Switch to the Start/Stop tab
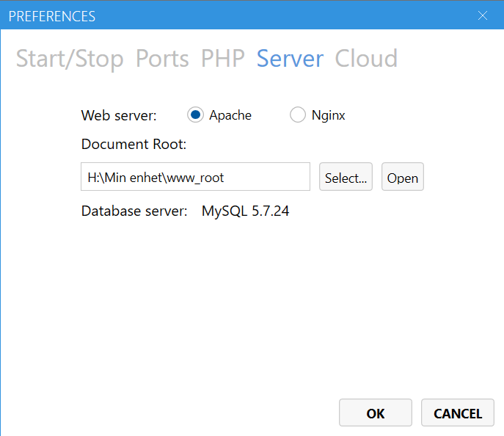The image size is (504, 436). [x=70, y=59]
